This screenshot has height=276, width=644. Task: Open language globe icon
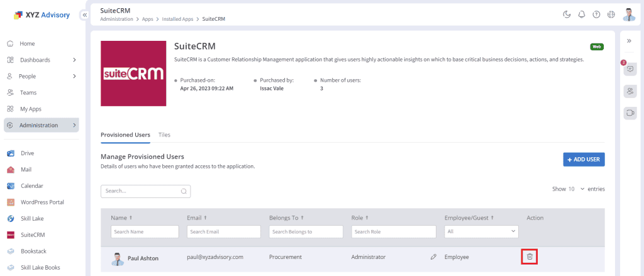tap(611, 15)
